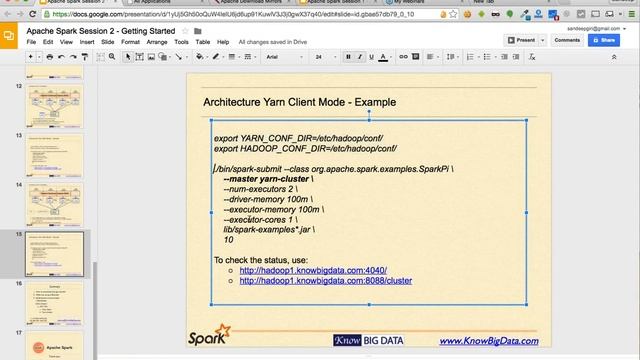Collapse the menus with double chevron
The image size is (640, 360).
point(614,58)
